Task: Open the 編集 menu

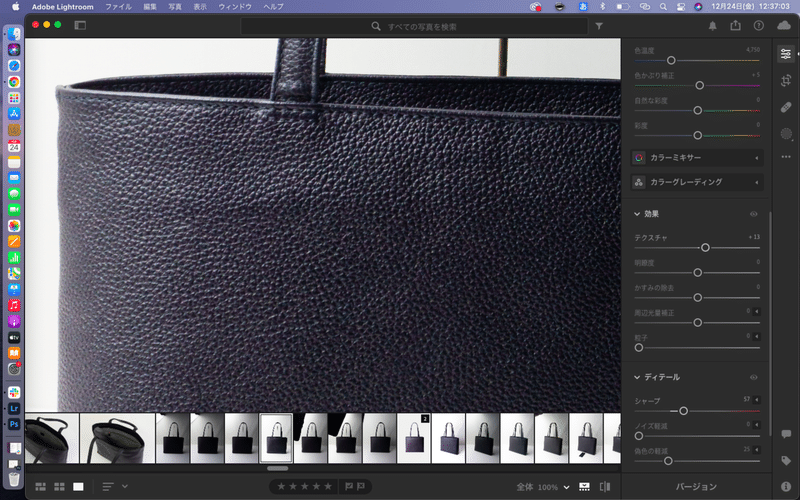Action: (x=150, y=7)
